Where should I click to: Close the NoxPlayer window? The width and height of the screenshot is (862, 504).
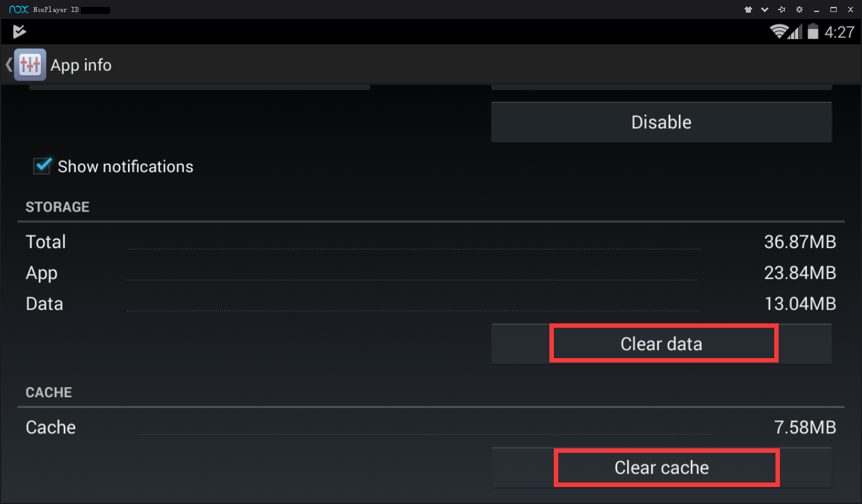850,9
